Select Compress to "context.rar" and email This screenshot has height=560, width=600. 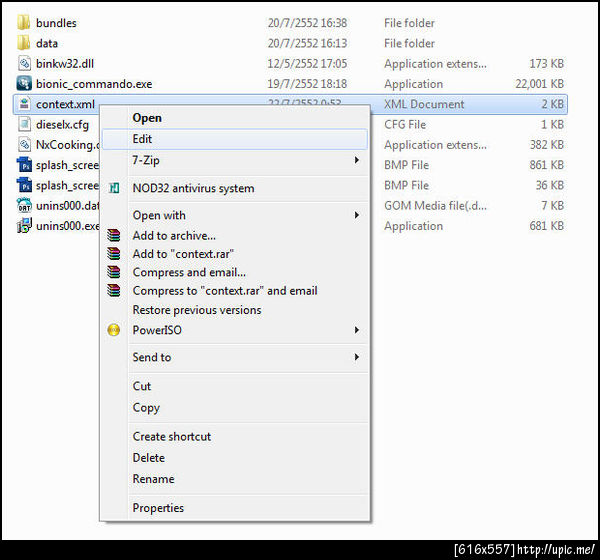coord(235,291)
